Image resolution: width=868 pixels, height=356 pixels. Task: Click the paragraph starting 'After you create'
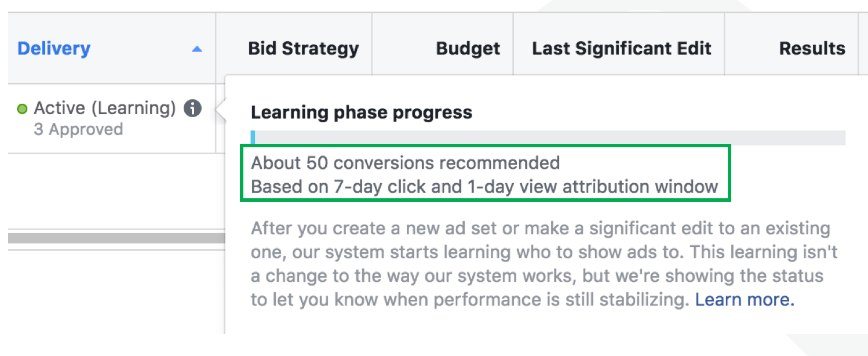tap(544, 264)
